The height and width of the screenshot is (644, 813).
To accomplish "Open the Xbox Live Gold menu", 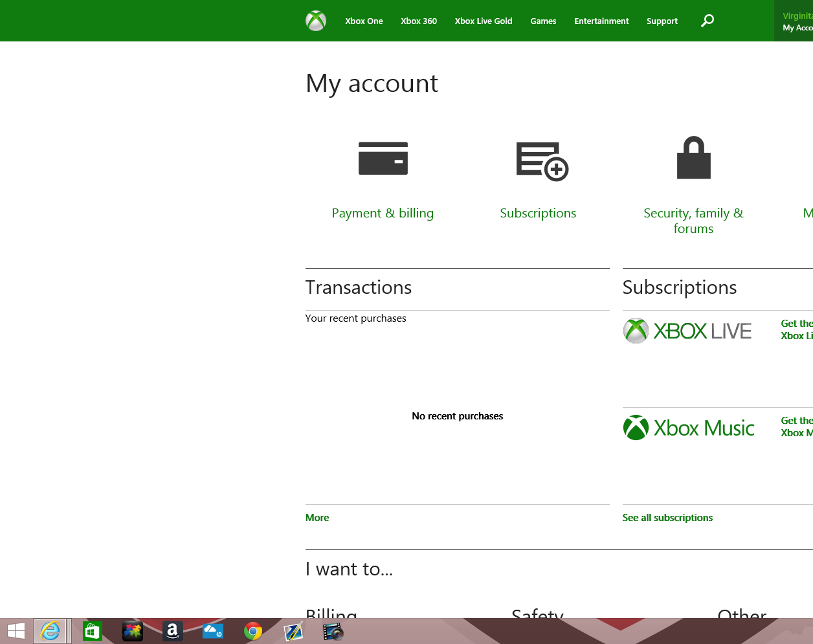I will [484, 21].
